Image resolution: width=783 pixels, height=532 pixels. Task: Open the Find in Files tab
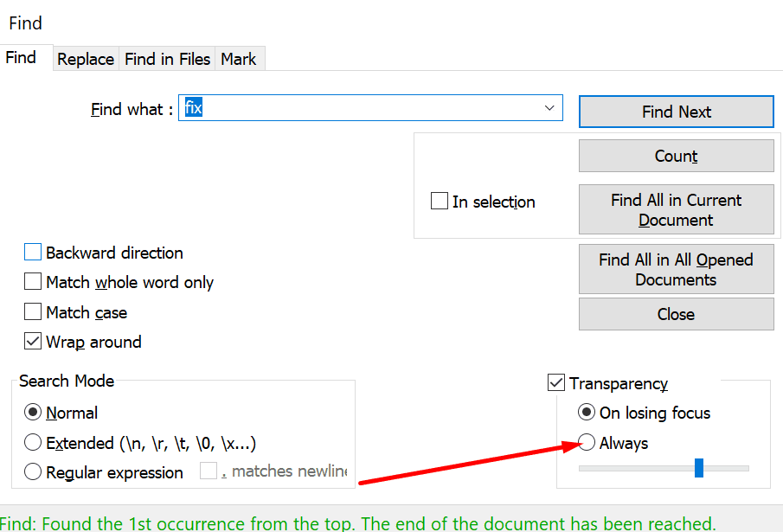tap(167, 59)
